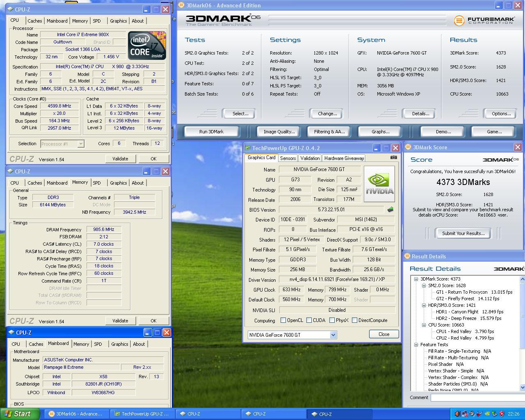This screenshot has width=525, height=420.
Task: Toggle the PhysX checkbox
Action: 332,320
